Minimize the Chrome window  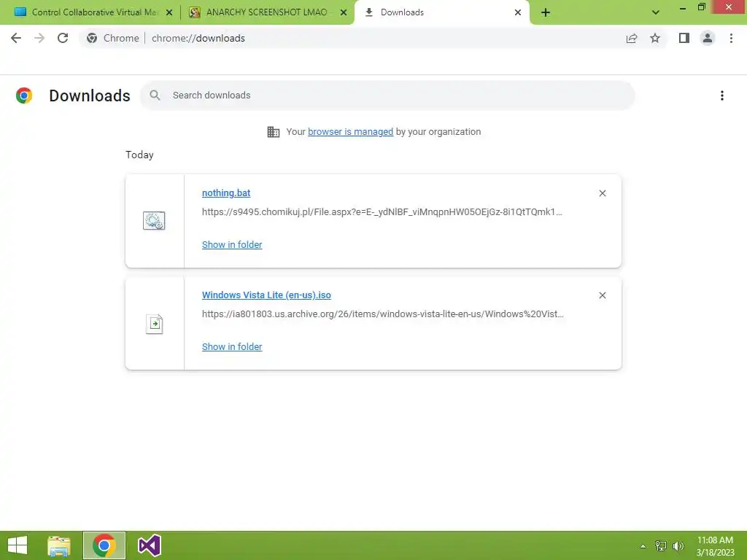tap(683, 7)
